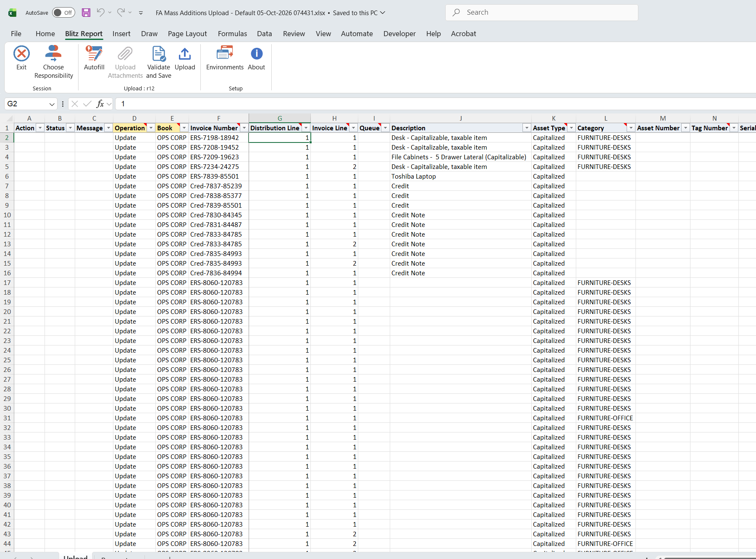
Task: Select the FURNITURE-OFFICE cell in row 31
Action: point(606,418)
